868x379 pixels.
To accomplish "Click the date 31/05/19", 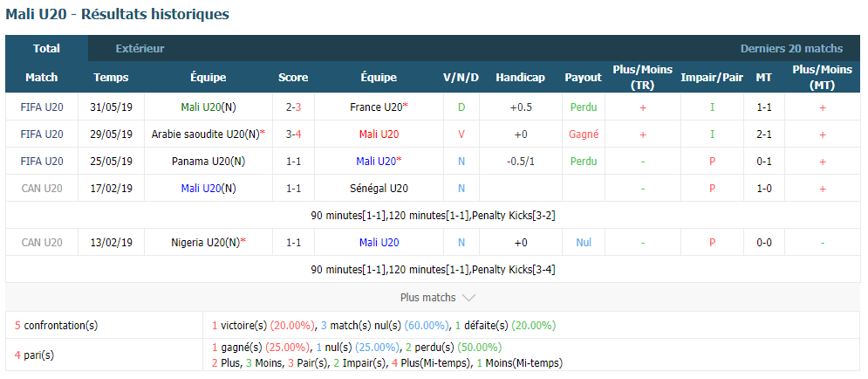I will click(x=112, y=107).
